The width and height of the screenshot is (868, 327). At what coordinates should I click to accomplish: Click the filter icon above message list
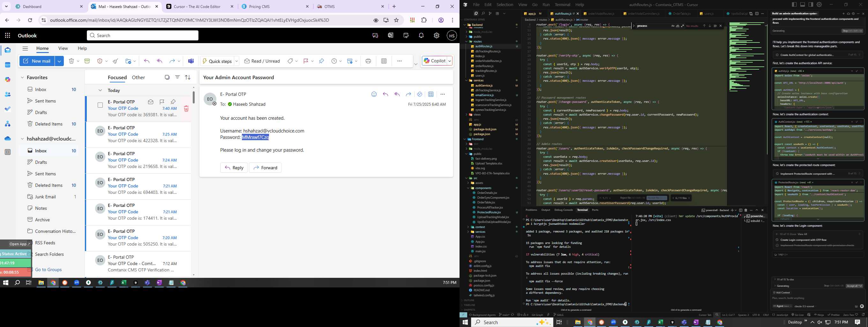pyautogui.click(x=177, y=77)
